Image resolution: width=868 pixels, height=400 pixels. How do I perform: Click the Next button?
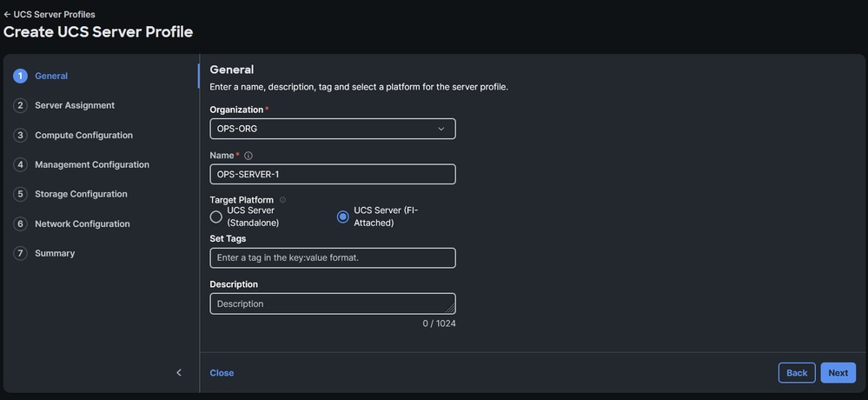(838, 373)
